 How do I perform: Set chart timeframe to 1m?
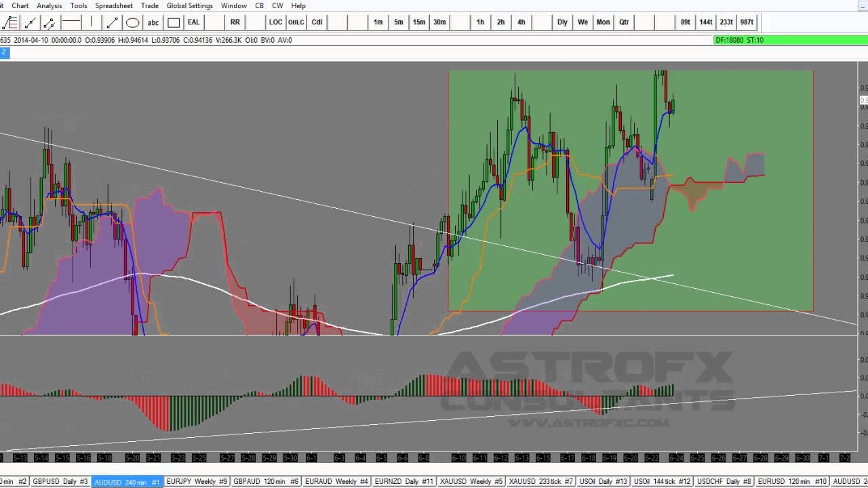click(x=378, y=22)
